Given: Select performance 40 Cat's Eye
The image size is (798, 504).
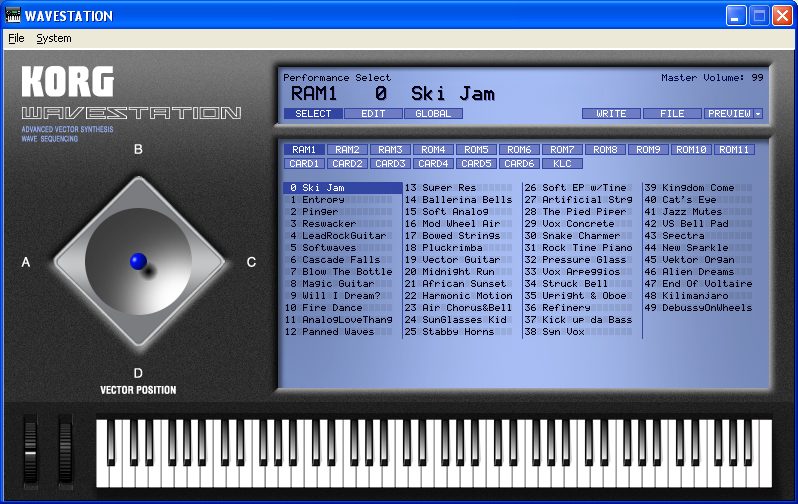Looking at the screenshot, I should (703, 200).
